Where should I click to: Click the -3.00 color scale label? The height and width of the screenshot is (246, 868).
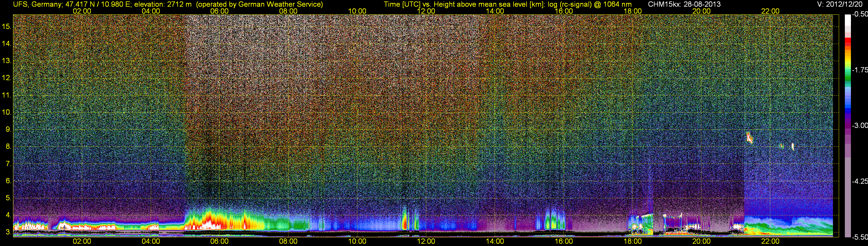(860, 125)
